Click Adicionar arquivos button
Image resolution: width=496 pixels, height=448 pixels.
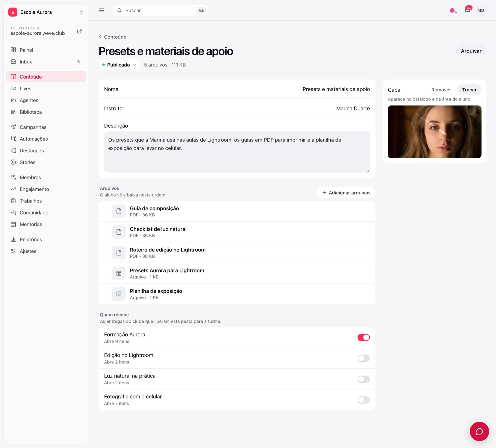(346, 193)
